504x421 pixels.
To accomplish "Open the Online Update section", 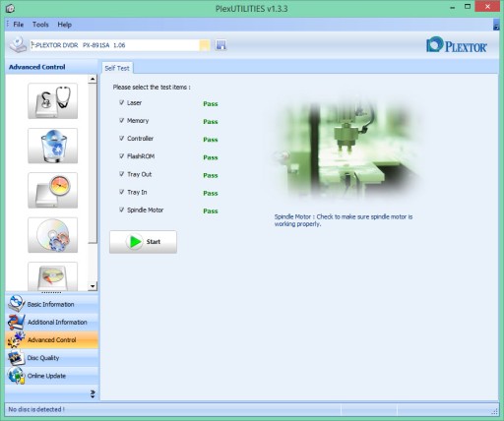I will (52, 376).
